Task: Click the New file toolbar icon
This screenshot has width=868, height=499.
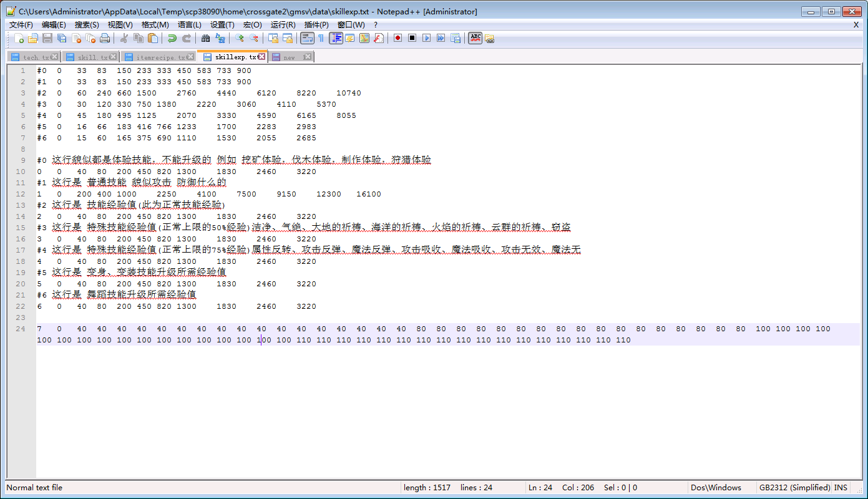Action: click(19, 39)
